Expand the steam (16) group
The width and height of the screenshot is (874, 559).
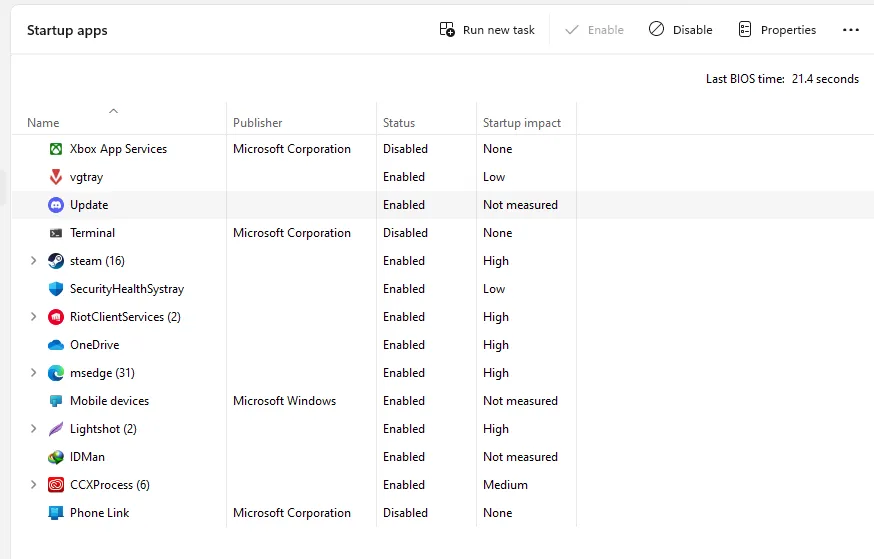click(33, 261)
